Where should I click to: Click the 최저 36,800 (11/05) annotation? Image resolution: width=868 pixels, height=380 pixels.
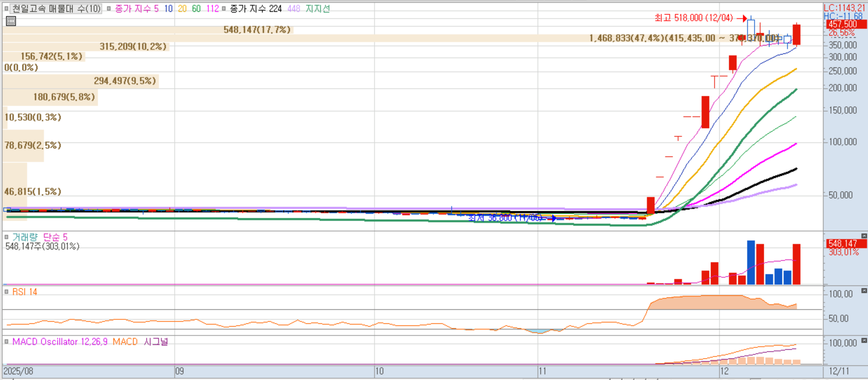[x=505, y=218]
